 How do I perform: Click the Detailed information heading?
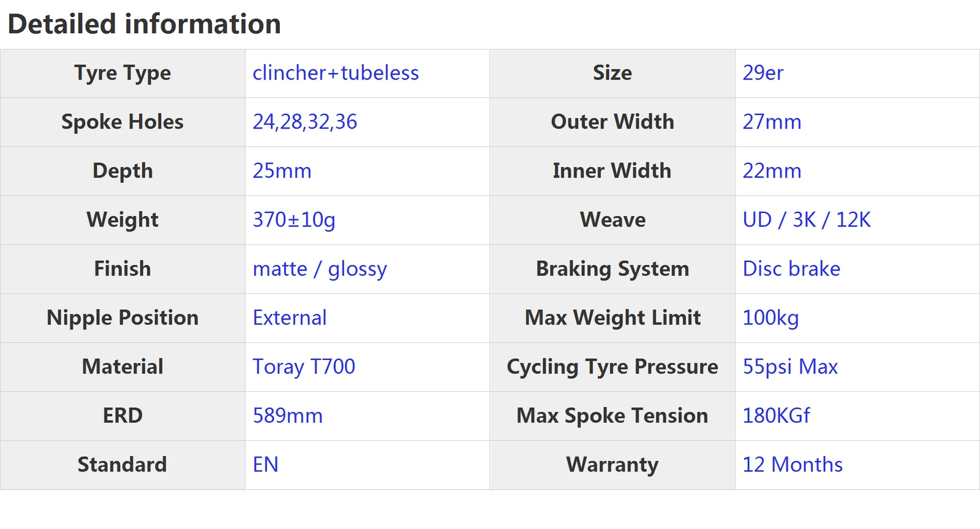tap(144, 24)
